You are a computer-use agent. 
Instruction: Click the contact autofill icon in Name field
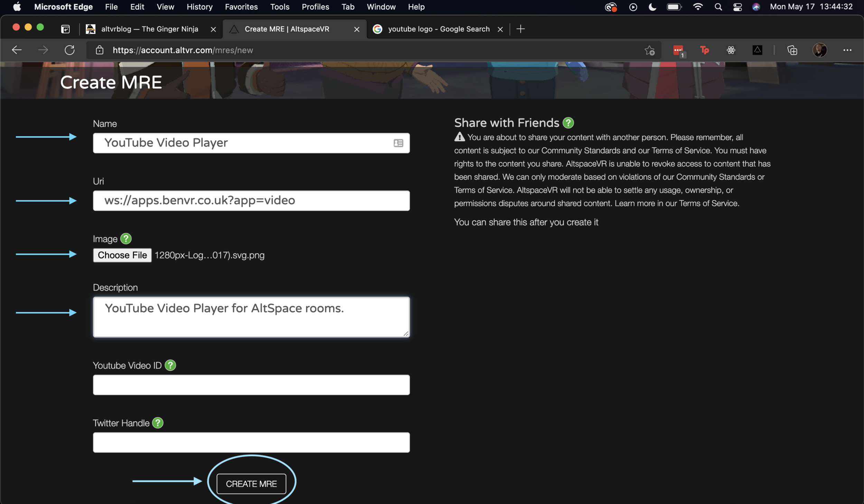pos(398,143)
